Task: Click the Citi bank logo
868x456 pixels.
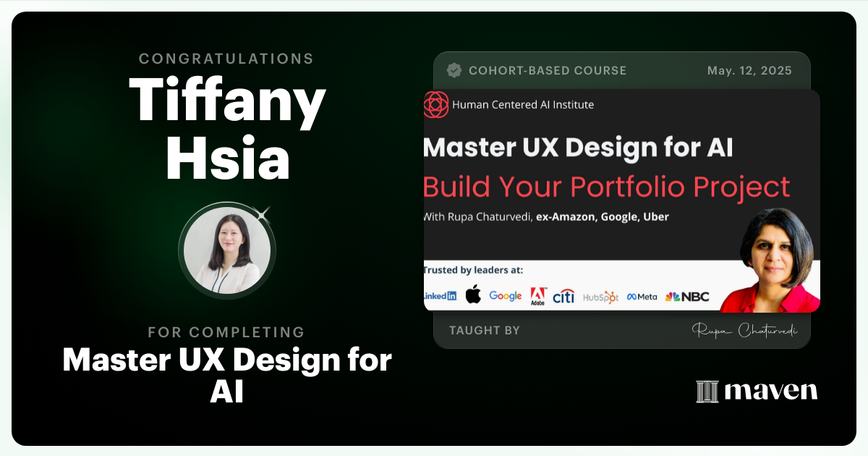Action: click(563, 295)
